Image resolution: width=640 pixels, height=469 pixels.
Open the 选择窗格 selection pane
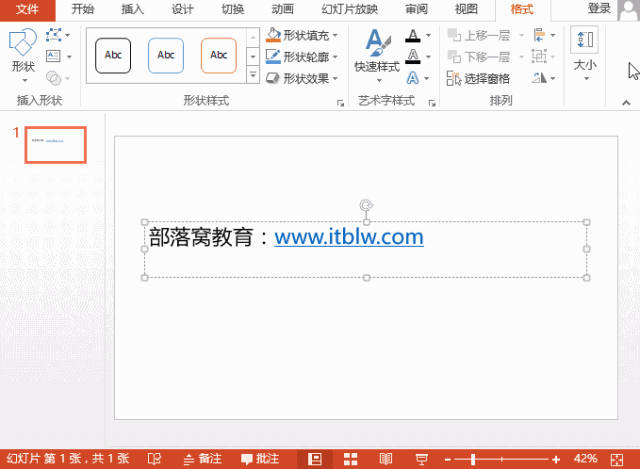pyautogui.click(x=478, y=78)
